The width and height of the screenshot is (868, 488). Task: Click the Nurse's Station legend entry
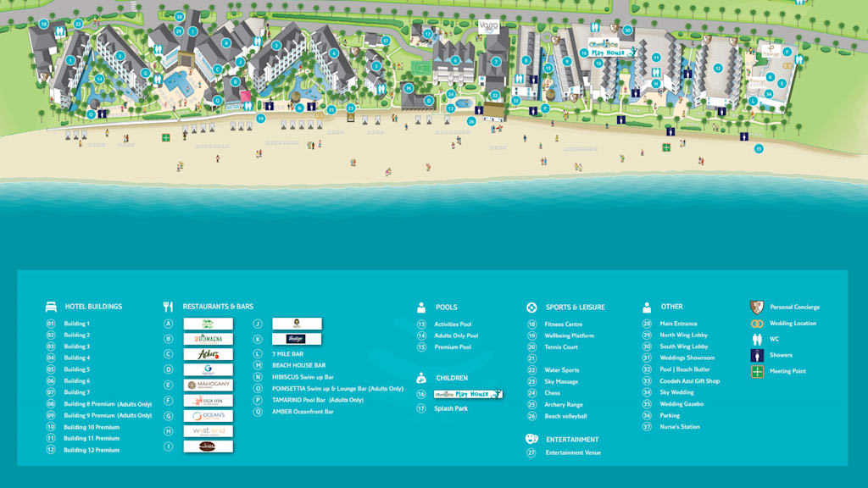pos(679,427)
